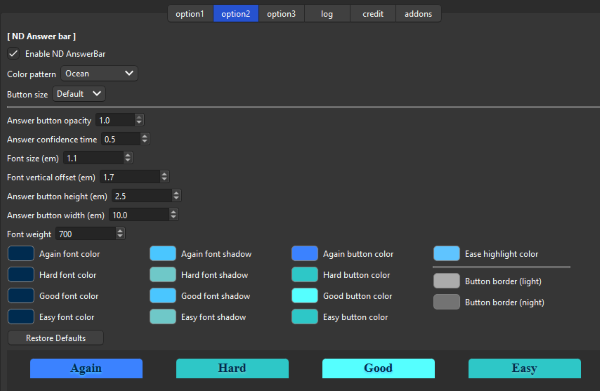Switch to the credit tab
600x391 pixels.
(x=373, y=14)
